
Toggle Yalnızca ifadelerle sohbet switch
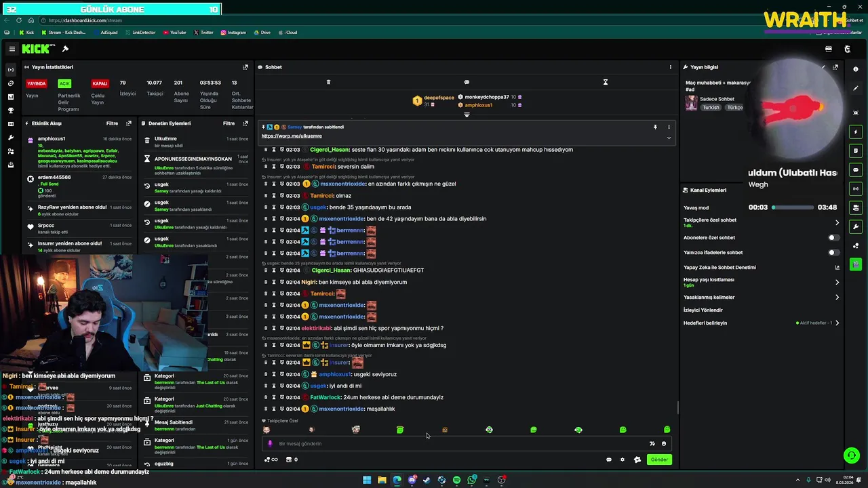pyautogui.click(x=833, y=253)
